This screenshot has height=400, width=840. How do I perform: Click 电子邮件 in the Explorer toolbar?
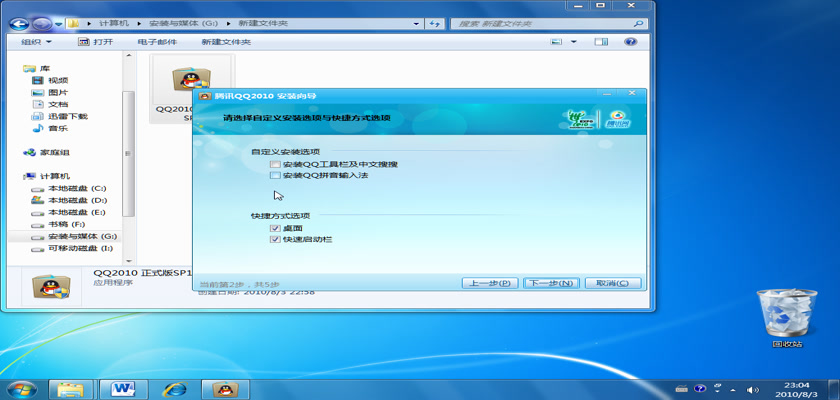tap(157, 42)
